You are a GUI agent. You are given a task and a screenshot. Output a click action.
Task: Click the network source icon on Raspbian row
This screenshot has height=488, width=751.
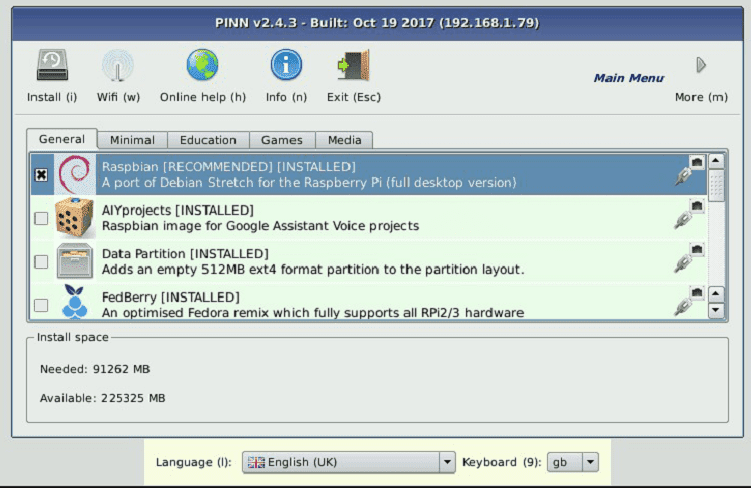coord(689,170)
